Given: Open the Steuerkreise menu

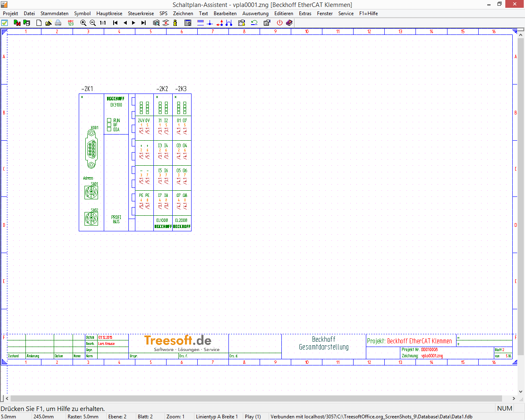Looking at the screenshot, I should pos(141,14).
